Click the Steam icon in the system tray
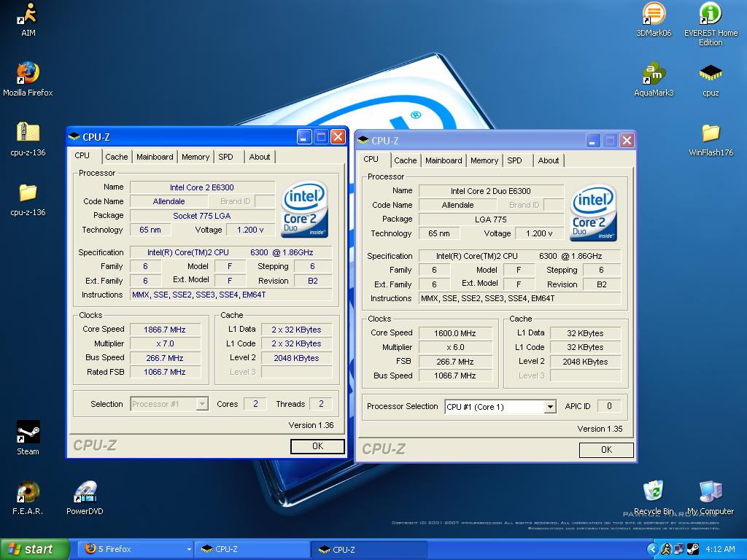Viewport: 747px width, 560px height. click(x=693, y=549)
